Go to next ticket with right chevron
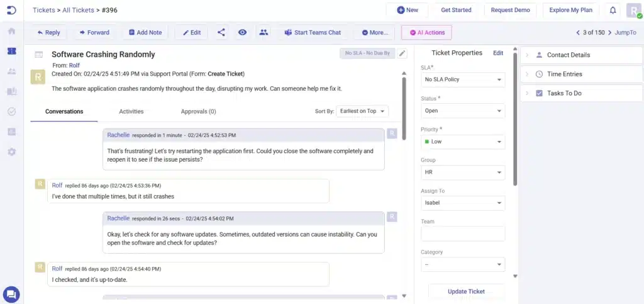The image size is (644, 304). point(609,33)
